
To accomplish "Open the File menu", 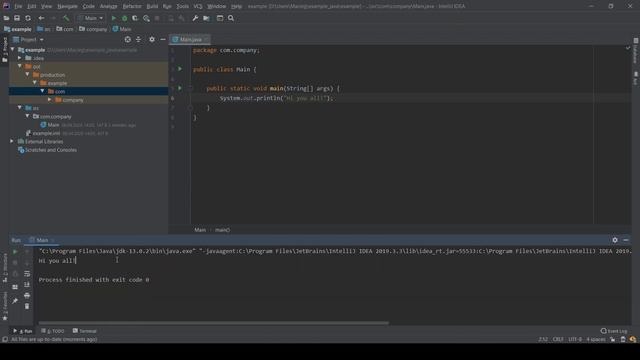I will [18, 6].
